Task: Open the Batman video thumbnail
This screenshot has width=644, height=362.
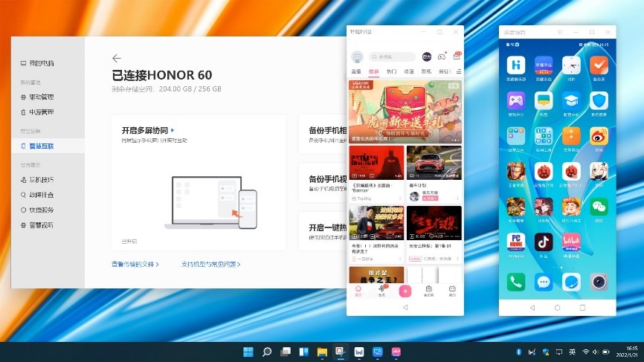Action: click(376, 169)
